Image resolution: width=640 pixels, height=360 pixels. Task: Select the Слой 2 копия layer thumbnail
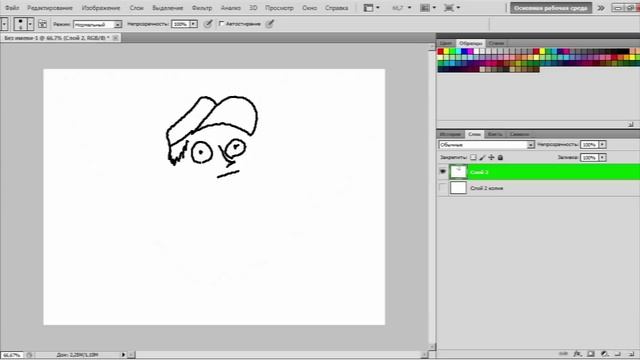coord(458,188)
